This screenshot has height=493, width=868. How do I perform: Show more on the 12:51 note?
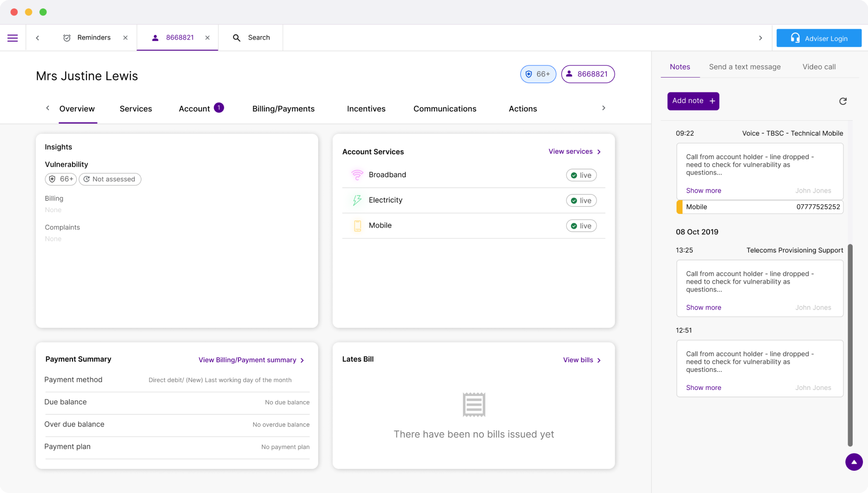704,388
